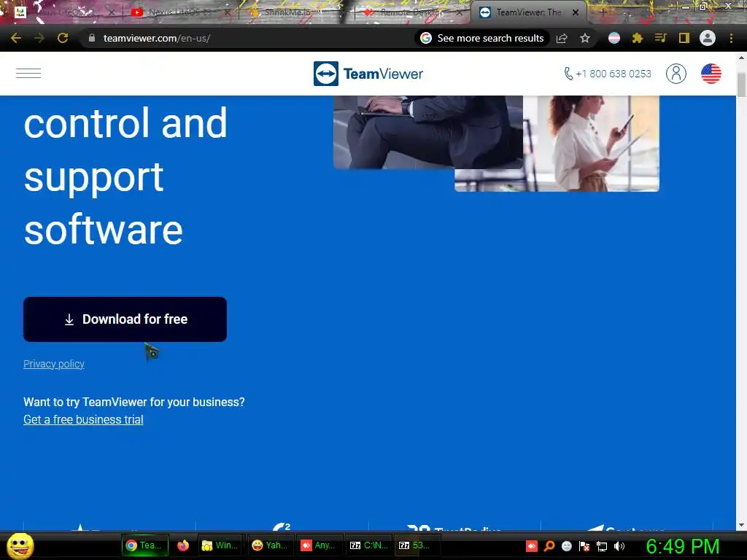The image size is (747, 560).
Task: Close the TeamViewer browser tab
Action: (576, 12)
